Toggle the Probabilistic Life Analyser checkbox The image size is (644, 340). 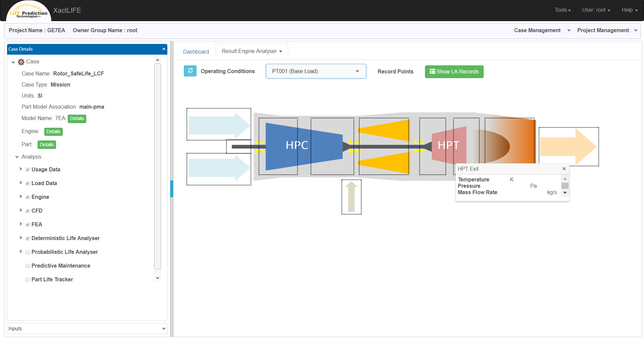pyautogui.click(x=28, y=252)
